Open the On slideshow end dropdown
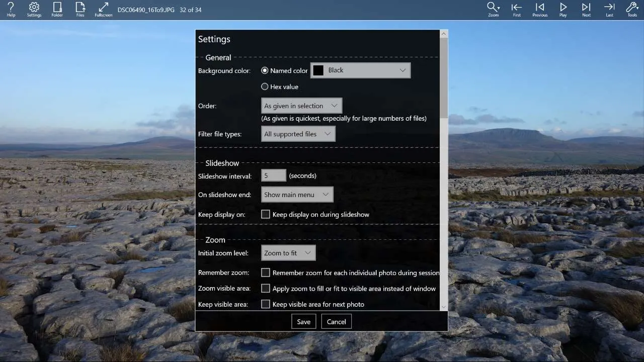This screenshot has height=362, width=644. pyautogui.click(x=297, y=195)
